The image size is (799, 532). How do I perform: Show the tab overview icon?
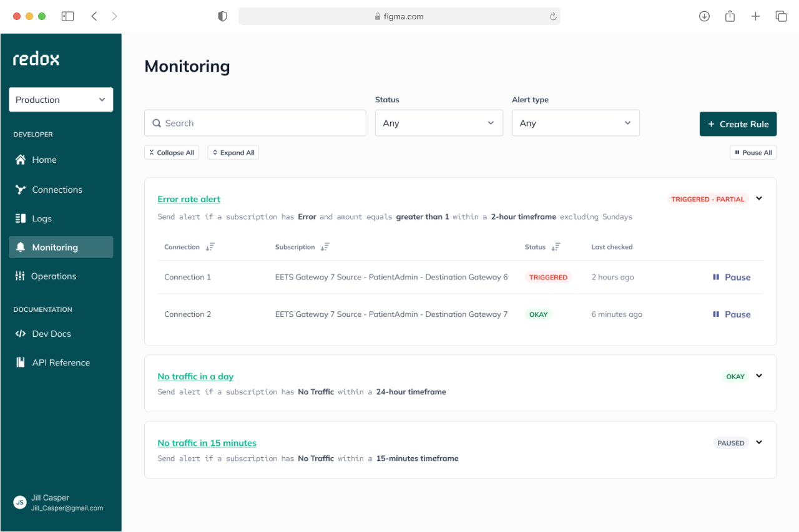(x=781, y=16)
